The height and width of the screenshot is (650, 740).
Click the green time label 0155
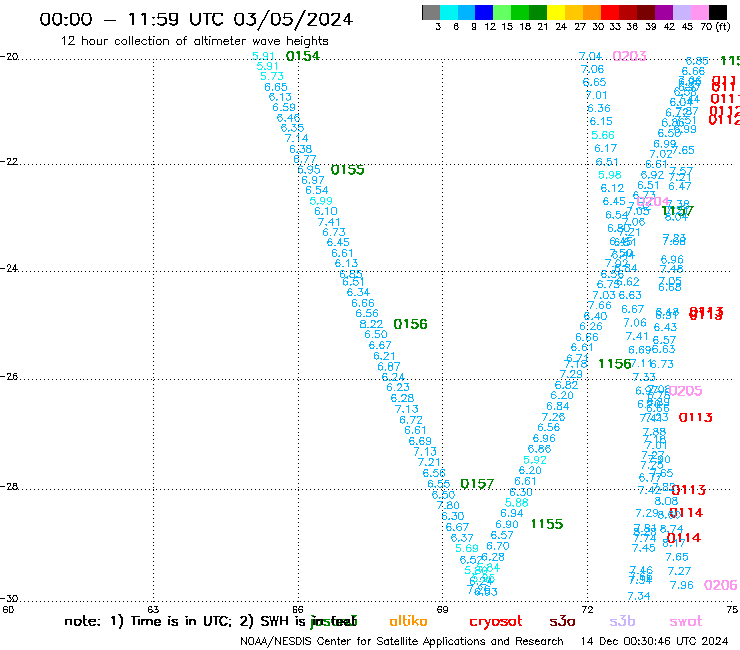point(347,169)
